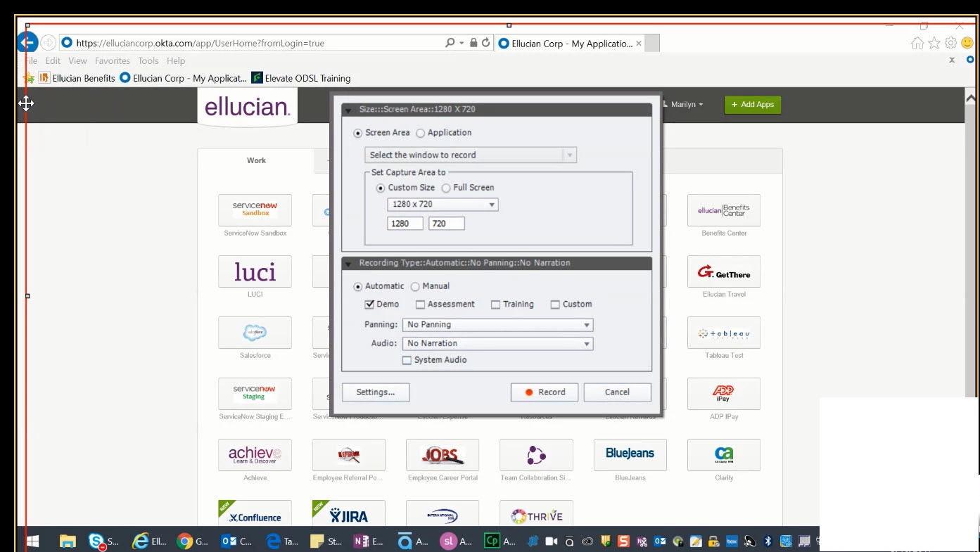Select the Application radio button
Screen dimensions: 980x552
(421, 133)
